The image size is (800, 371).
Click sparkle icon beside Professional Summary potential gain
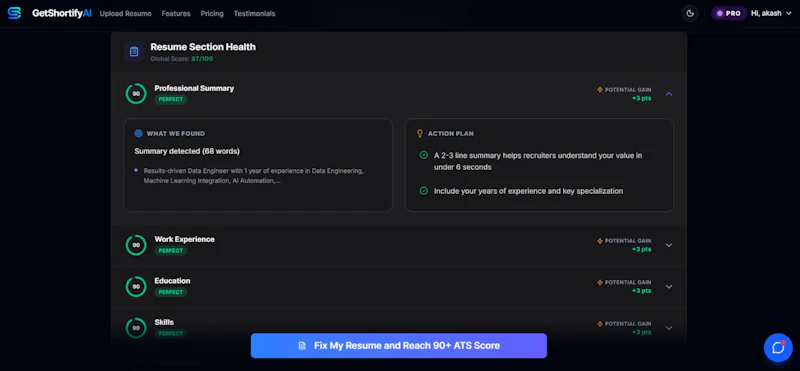click(600, 90)
